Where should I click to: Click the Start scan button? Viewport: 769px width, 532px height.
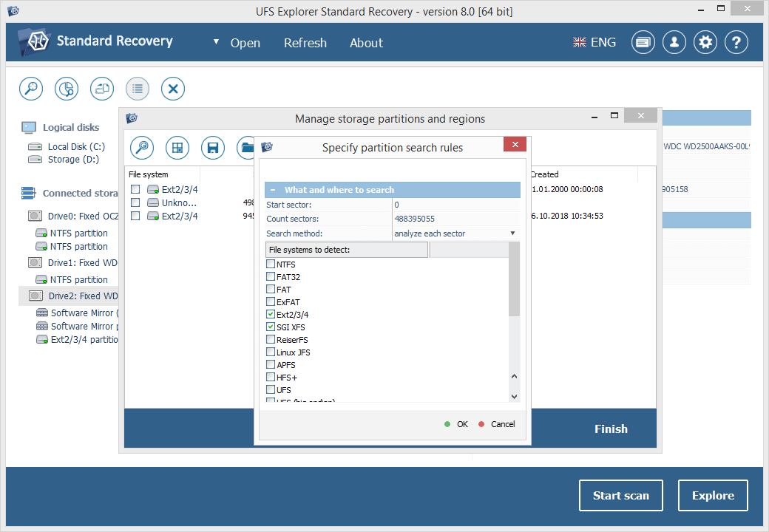pos(621,495)
